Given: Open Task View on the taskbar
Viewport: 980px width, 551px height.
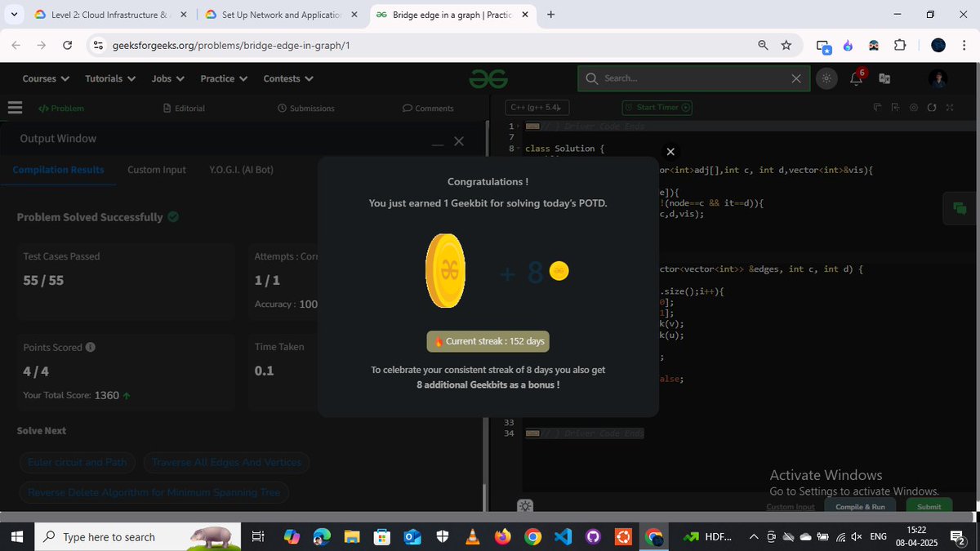Looking at the screenshot, I should pos(257,536).
